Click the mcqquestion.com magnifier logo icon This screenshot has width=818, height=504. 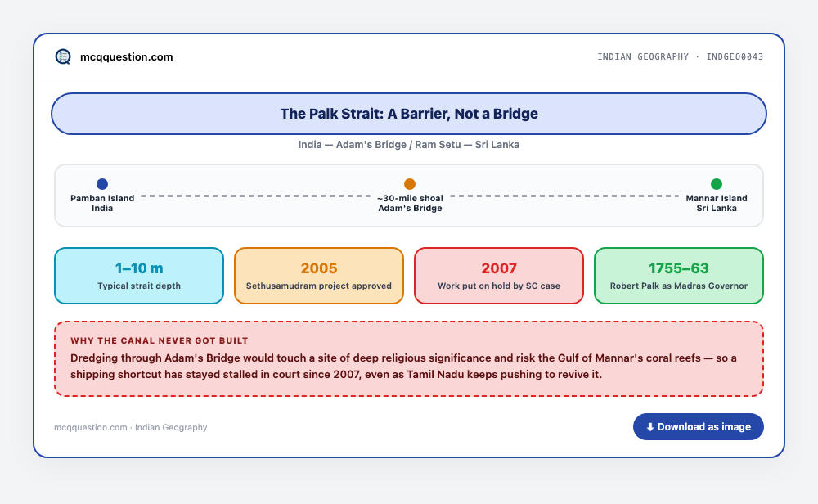click(x=63, y=56)
